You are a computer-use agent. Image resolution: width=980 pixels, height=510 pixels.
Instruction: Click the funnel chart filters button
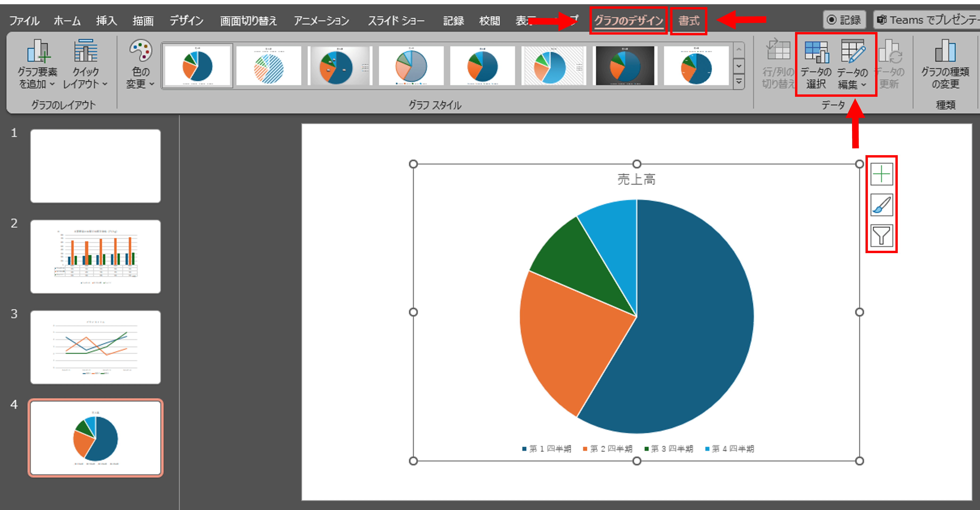pyautogui.click(x=882, y=236)
